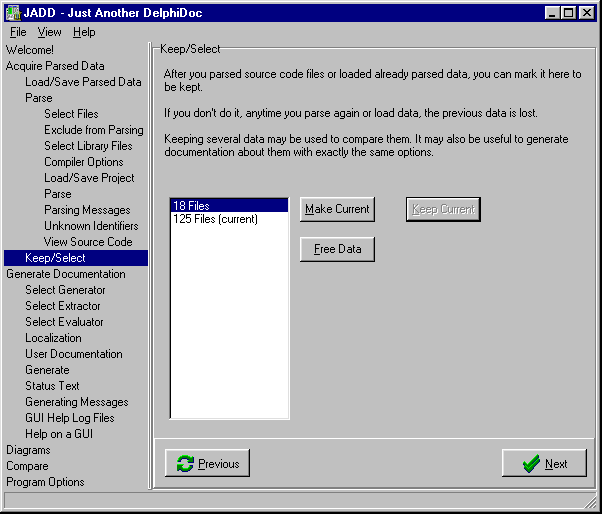
Task: Open View Source Code page
Action: 88,242
